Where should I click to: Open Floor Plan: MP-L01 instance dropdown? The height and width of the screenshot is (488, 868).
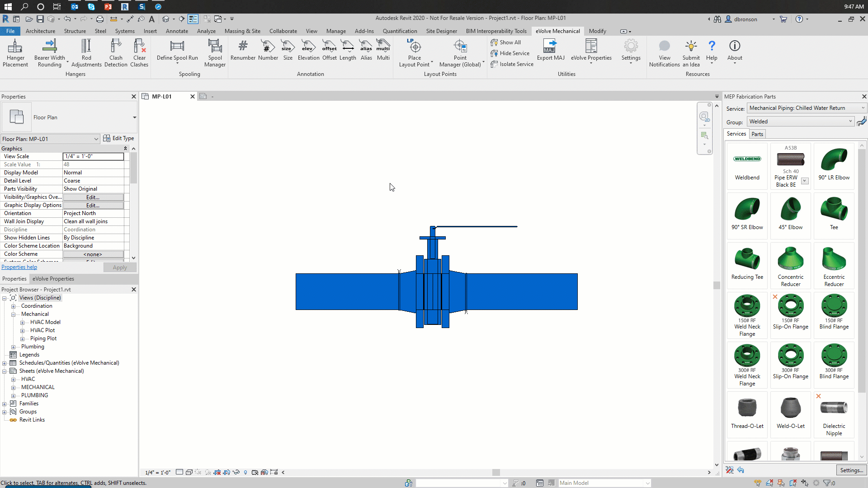[50, 139]
